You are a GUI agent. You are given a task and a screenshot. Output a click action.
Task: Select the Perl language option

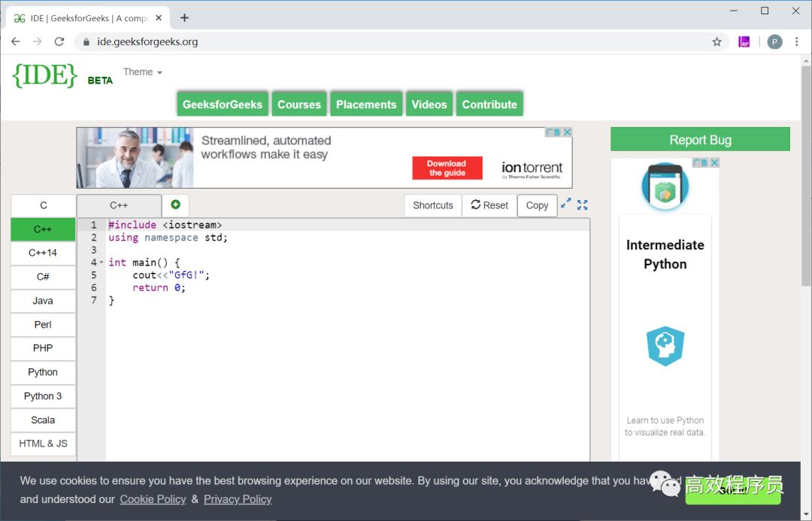tap(43, 325)
